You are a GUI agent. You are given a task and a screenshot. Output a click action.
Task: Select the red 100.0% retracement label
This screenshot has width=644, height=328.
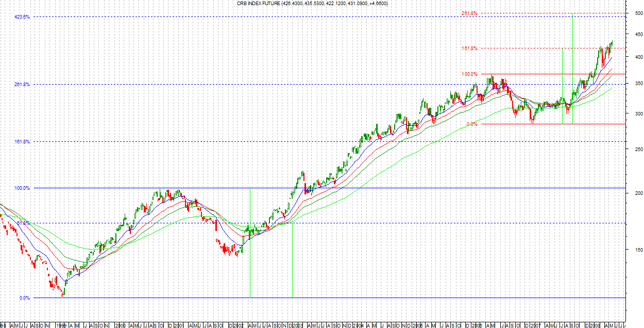point(469,74)
